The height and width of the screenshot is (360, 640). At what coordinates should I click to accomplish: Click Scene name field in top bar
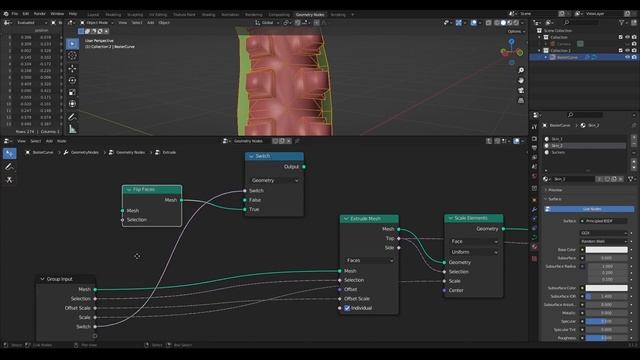(x=537, y=13)
